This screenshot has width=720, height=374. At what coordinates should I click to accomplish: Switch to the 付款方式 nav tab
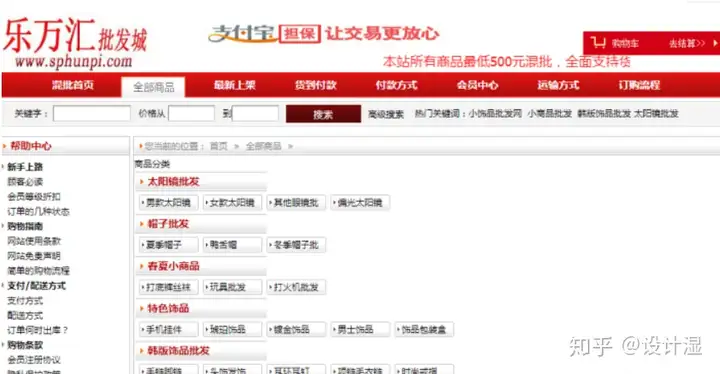(396, 85)
